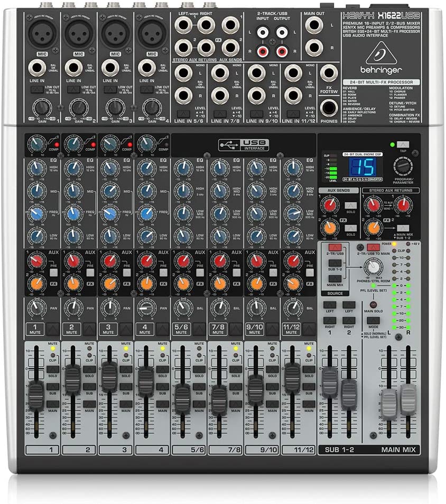Click the white 2-TRACK INPUT L RCA jack

(263, 32)
